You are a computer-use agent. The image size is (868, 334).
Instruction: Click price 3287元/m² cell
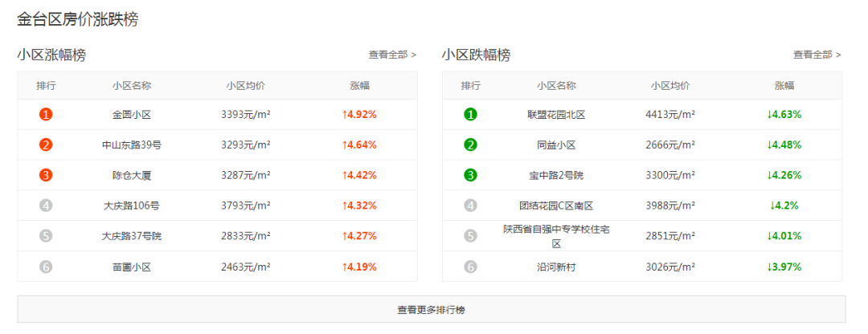[x=246, y=176]
